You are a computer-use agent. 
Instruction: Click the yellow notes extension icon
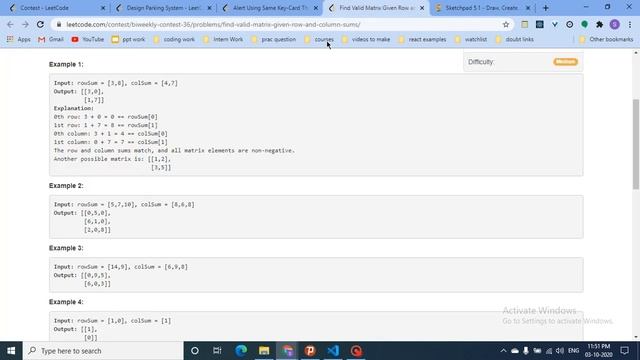tap(524, 24)
